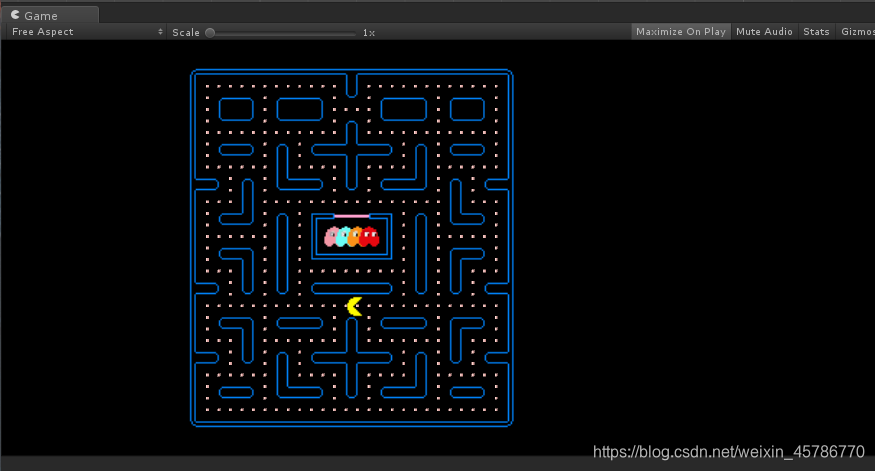Click the pink ghost in the pen
Image resolution: width=875 pixels, height=471 pixels.
point(331,237)
